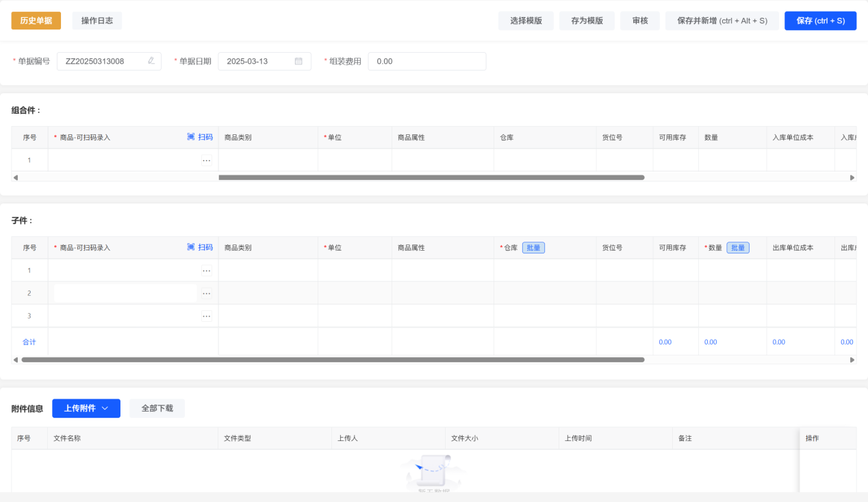Open the 选择模版 template selector
The height and width of the screenshot is (502, 868).
(526, 21)
